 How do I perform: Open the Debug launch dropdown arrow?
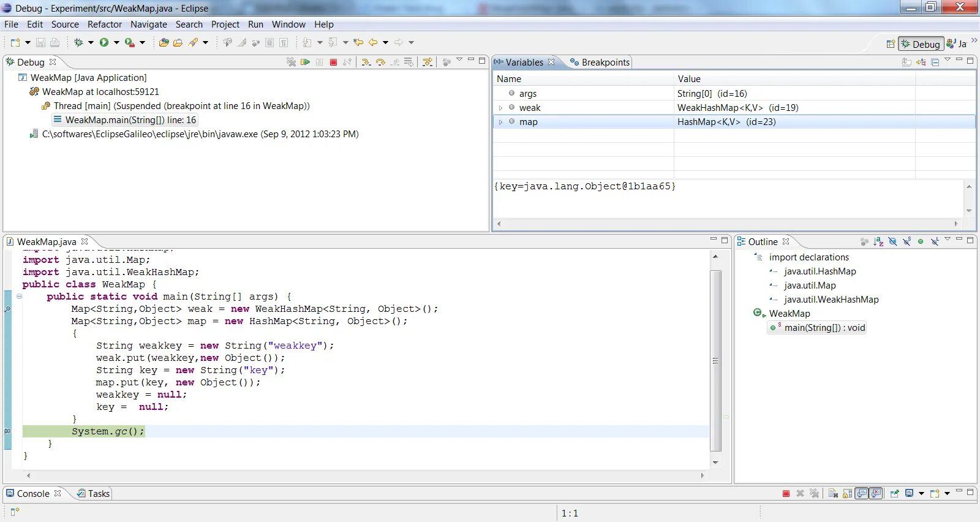coord(91,42)
